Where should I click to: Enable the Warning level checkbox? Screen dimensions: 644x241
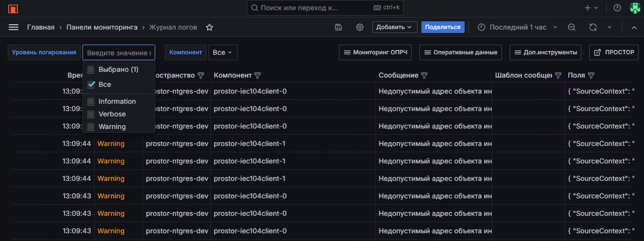91,127
